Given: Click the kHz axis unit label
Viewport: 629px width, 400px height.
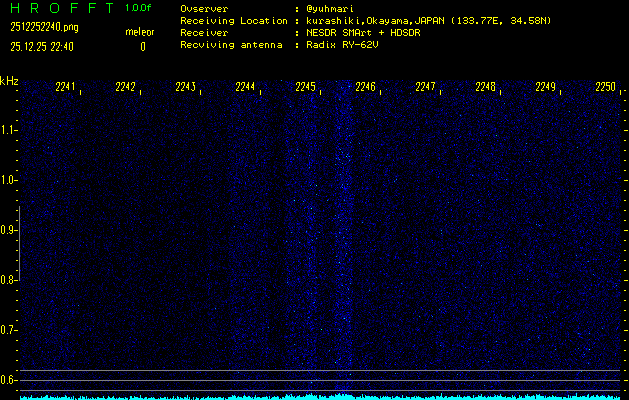Looking at the screenshot, I should pos(9,81).
